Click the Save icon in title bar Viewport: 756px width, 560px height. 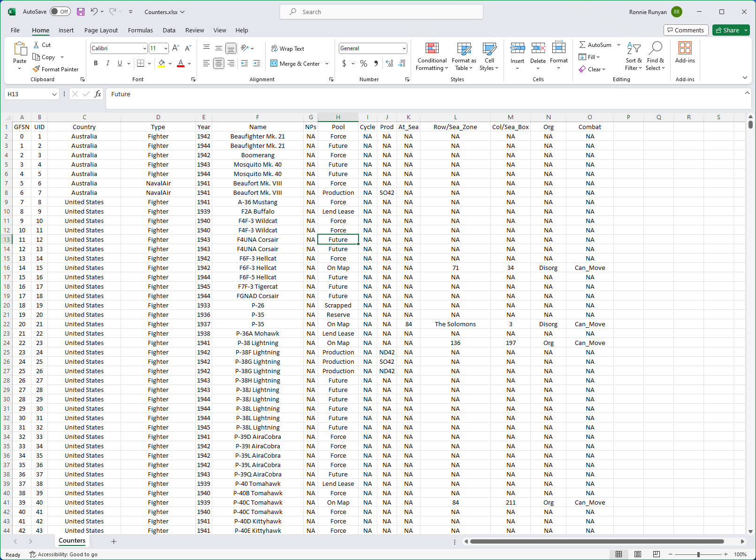tap(81, 12)
